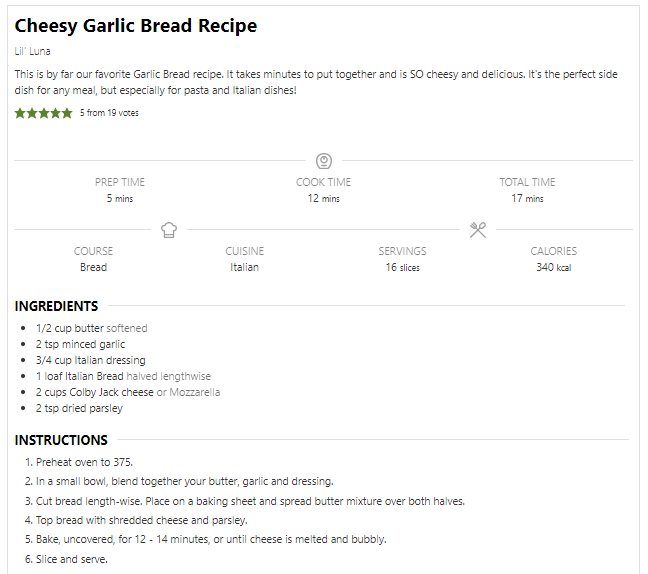Click the third green rating star

tap(43, 113)
